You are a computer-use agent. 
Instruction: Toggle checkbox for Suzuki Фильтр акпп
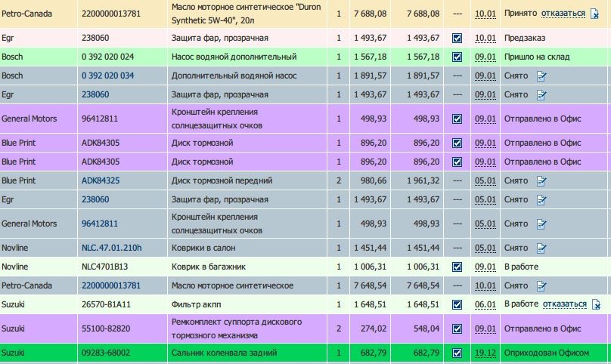point(457,304)
